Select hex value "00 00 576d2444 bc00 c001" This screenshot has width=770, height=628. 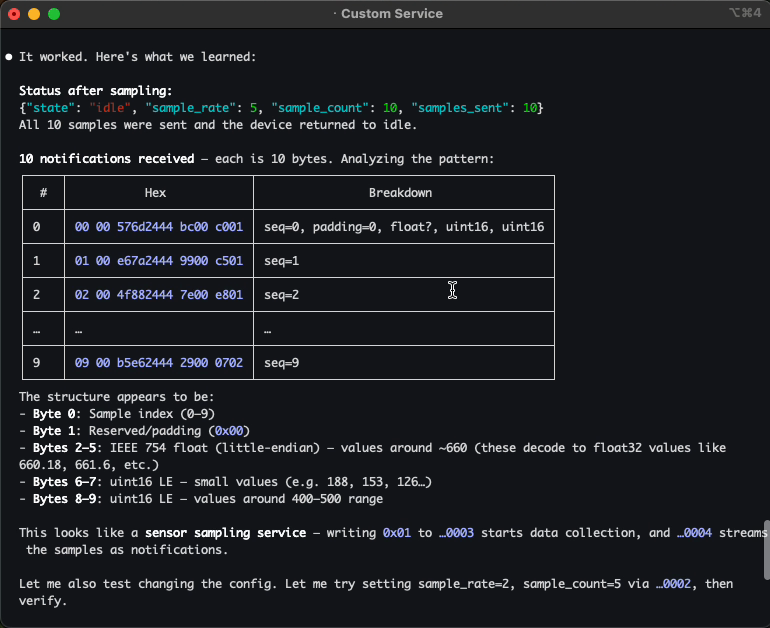click(159, 227)
